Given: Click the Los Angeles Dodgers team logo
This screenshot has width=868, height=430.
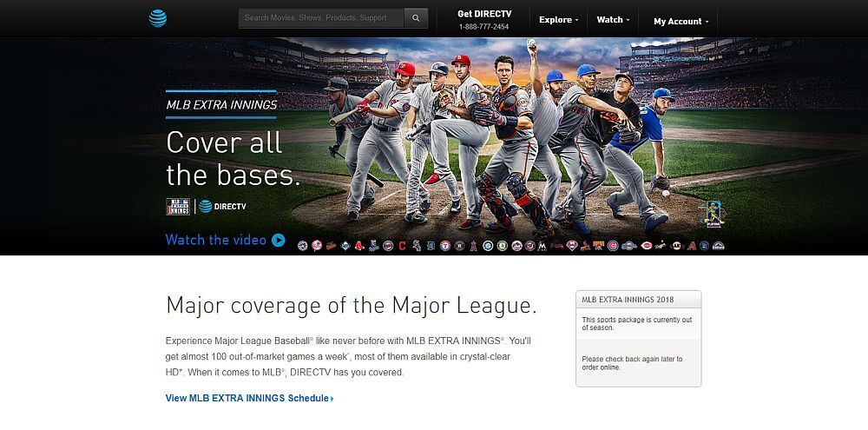Looking at the screenshot, I should tap(661, 246).
